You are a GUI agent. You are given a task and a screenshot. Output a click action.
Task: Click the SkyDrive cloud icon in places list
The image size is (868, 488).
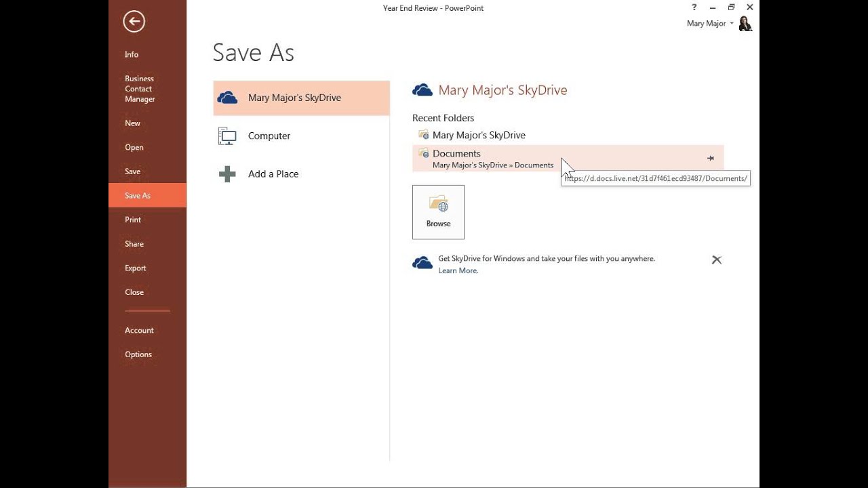pos(228,98)
